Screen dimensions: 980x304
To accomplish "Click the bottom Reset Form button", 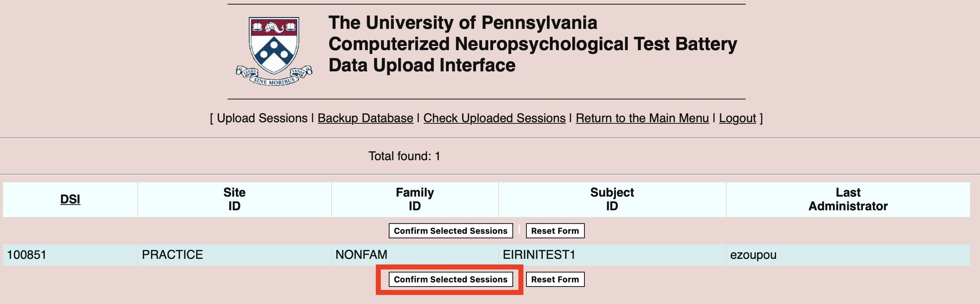I will (x=555, y=279).
